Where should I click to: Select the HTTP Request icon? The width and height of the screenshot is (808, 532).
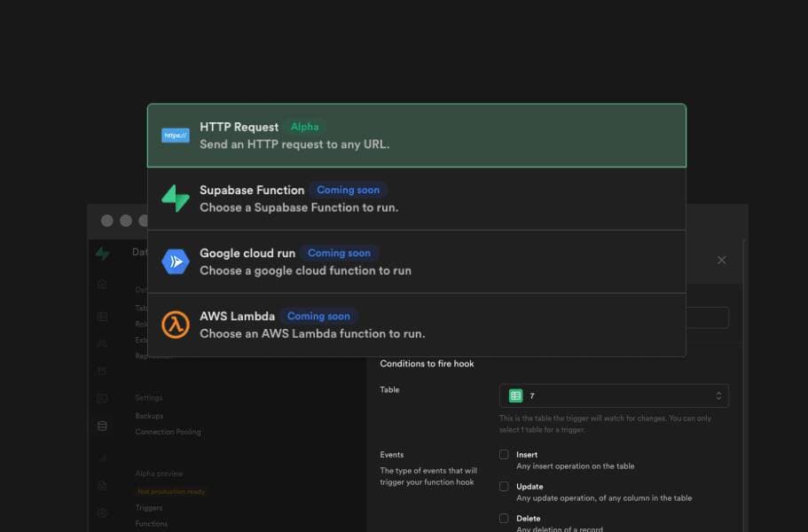(x=174, y=135)
